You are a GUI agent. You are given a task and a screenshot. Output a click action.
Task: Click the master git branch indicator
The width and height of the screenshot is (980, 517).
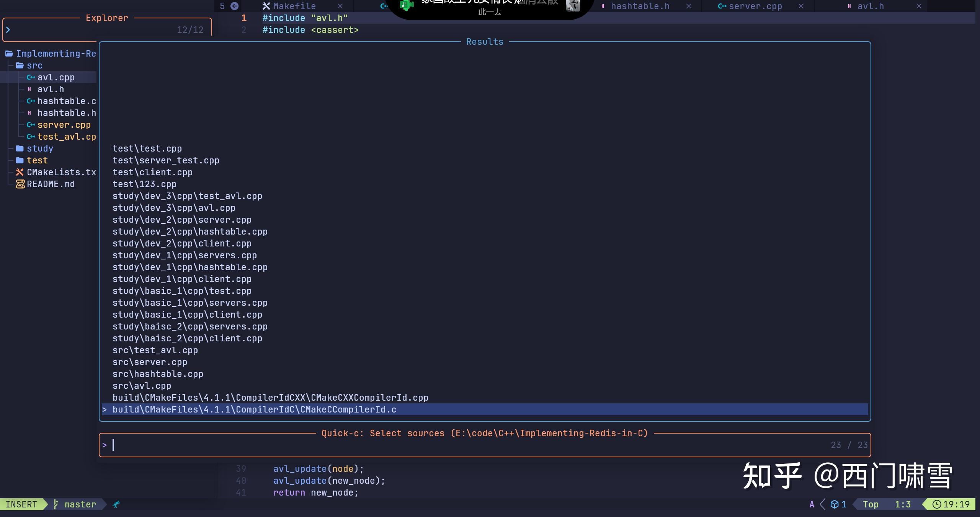(75, 504)
